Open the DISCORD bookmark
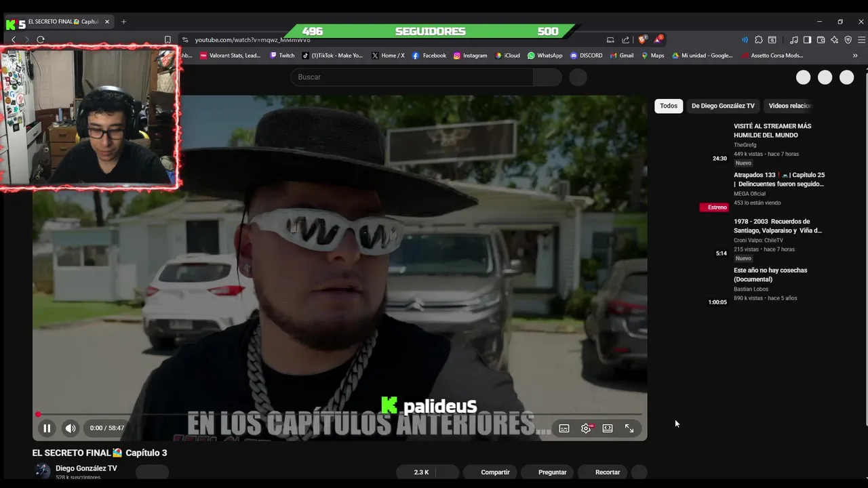 [586, 56]
